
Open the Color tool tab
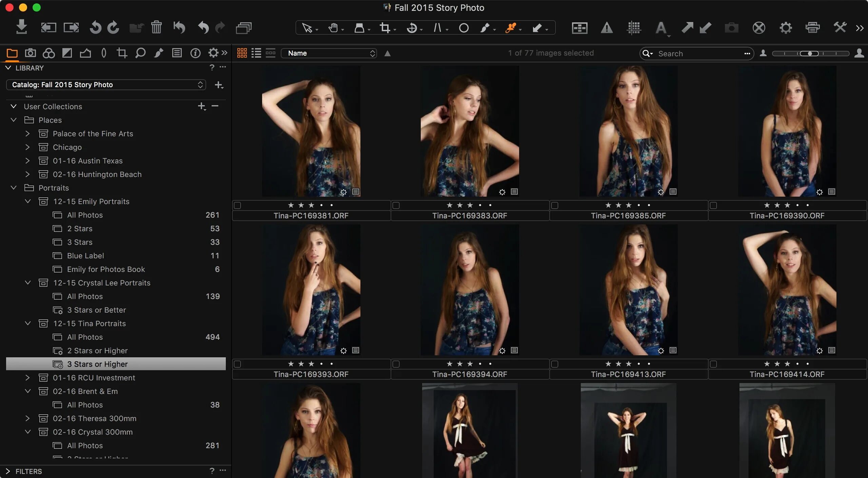pos(49,53)
